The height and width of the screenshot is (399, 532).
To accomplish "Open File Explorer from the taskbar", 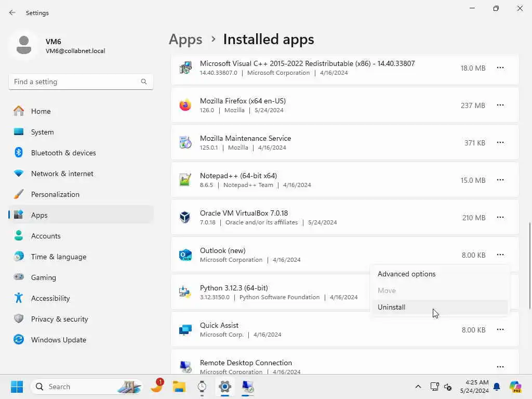I will [x=179, y=387].
